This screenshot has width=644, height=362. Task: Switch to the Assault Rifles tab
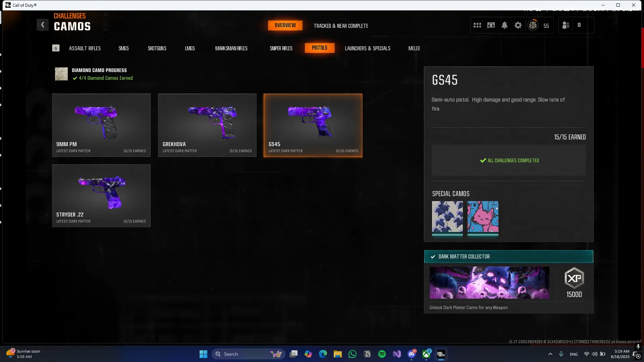point(85,48)
